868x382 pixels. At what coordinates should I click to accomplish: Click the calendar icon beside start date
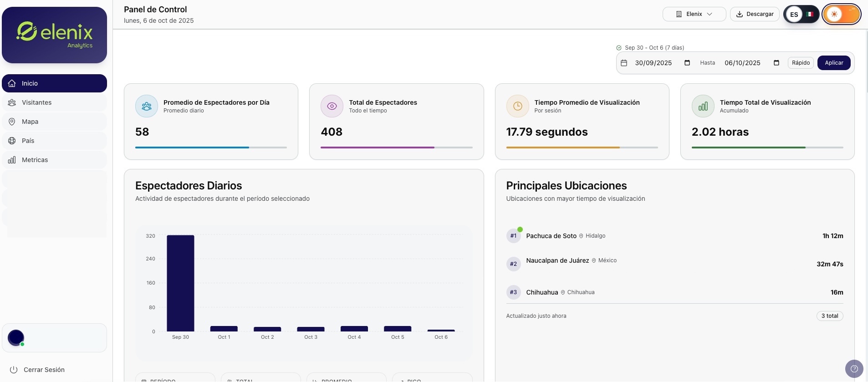click(x=624, y=63)
